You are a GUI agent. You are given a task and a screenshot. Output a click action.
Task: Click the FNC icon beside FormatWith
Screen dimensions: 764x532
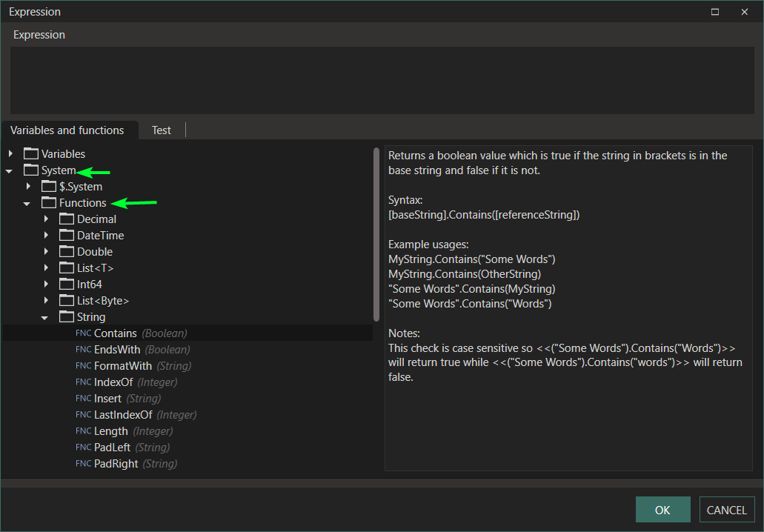click(x=83, y=366)
